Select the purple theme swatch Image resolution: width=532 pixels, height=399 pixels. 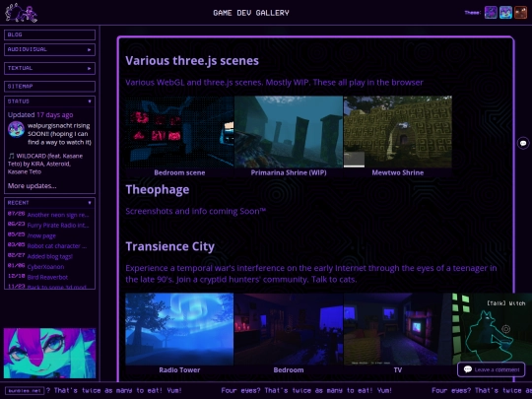coord(491,13)
